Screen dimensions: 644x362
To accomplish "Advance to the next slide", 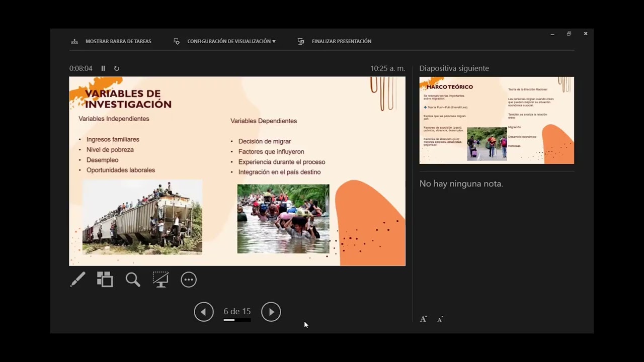I will coord(271,312).
